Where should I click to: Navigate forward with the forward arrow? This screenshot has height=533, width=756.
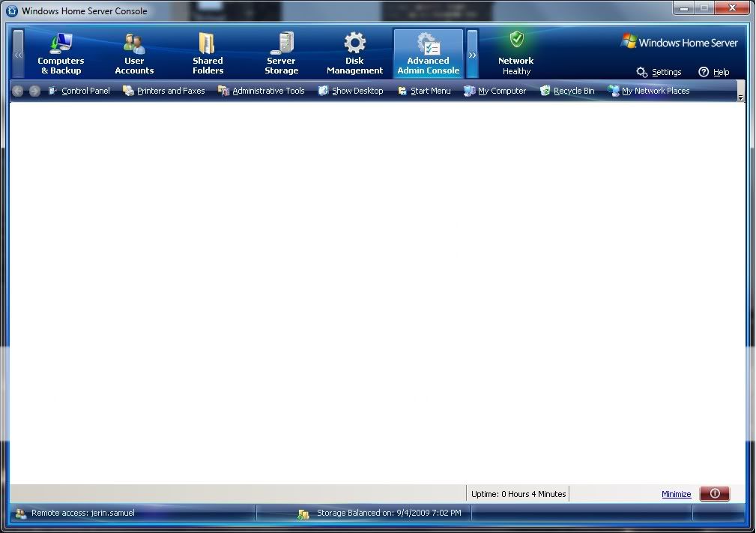coord(34,91)
